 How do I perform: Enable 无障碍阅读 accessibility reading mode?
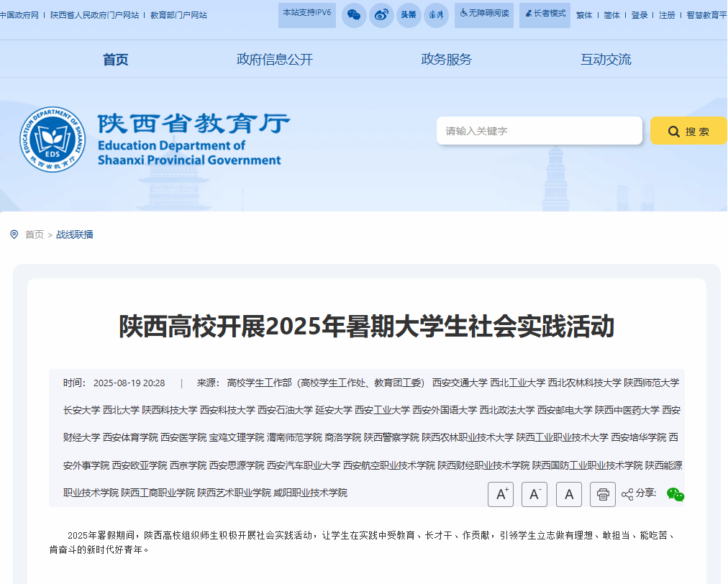[484, 14]
